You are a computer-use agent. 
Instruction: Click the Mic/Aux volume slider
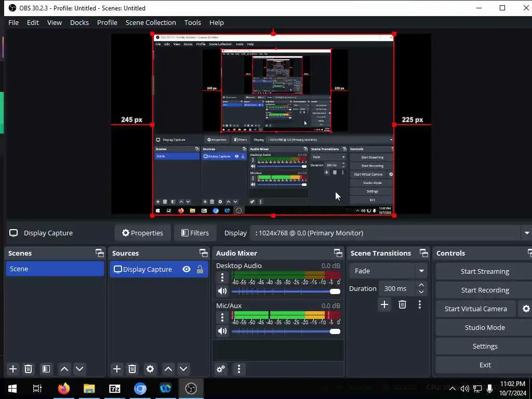(286, 331)
